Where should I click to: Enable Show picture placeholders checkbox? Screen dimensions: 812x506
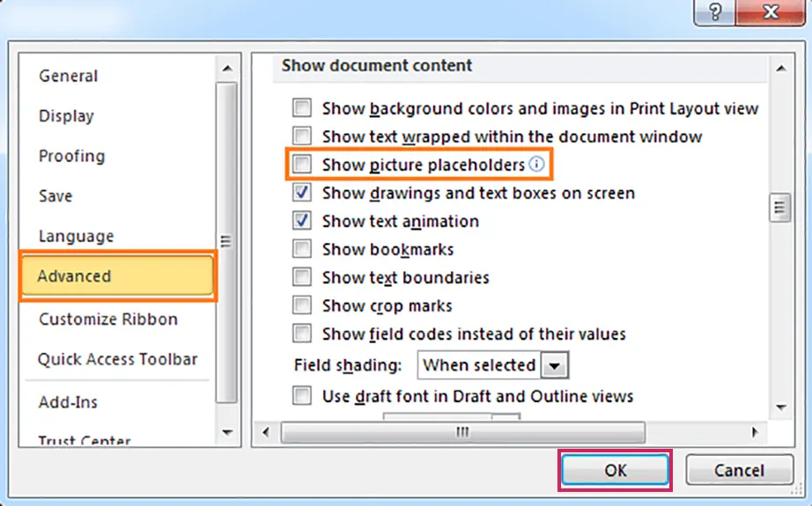coord(302,165)
